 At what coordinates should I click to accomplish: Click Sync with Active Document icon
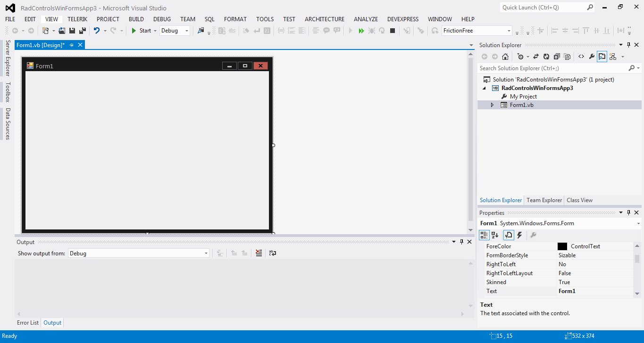click(x=536, y=57)
